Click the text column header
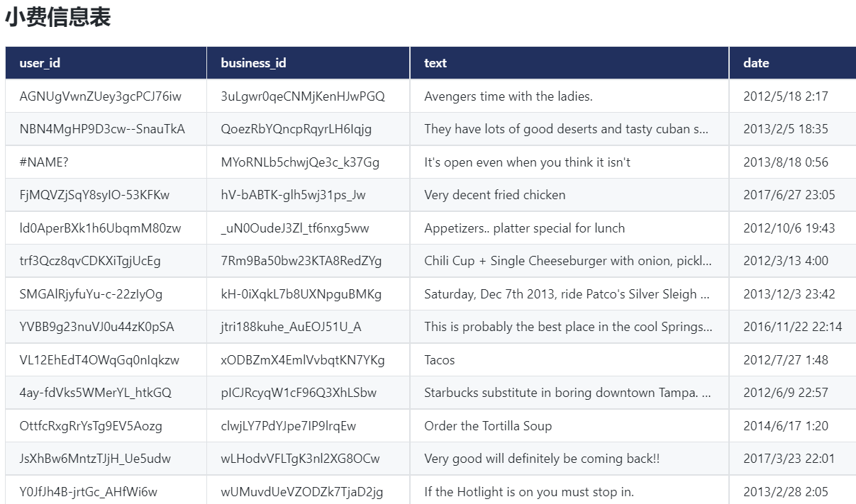Image resolution: width=856 pixels, height=504 pixels. pos(435,63)
